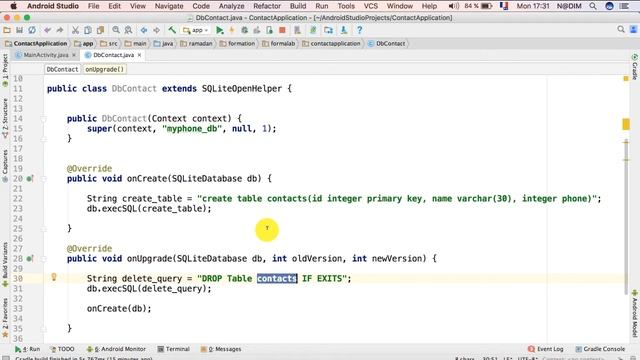
Task: Click the override gutter icon on line 28
Action: pos(30,258)
